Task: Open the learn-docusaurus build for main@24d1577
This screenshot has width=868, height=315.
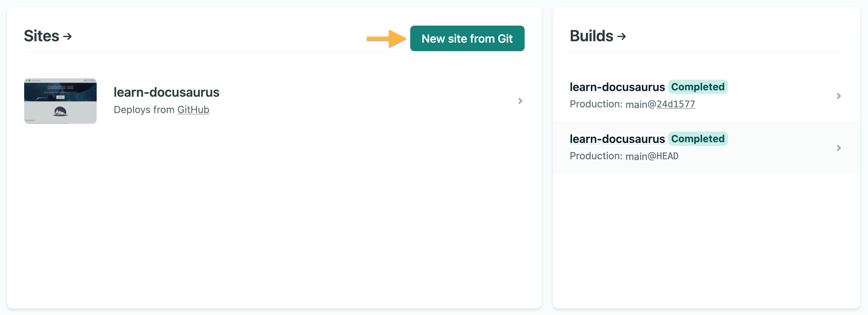Action: tap(617, 87)
